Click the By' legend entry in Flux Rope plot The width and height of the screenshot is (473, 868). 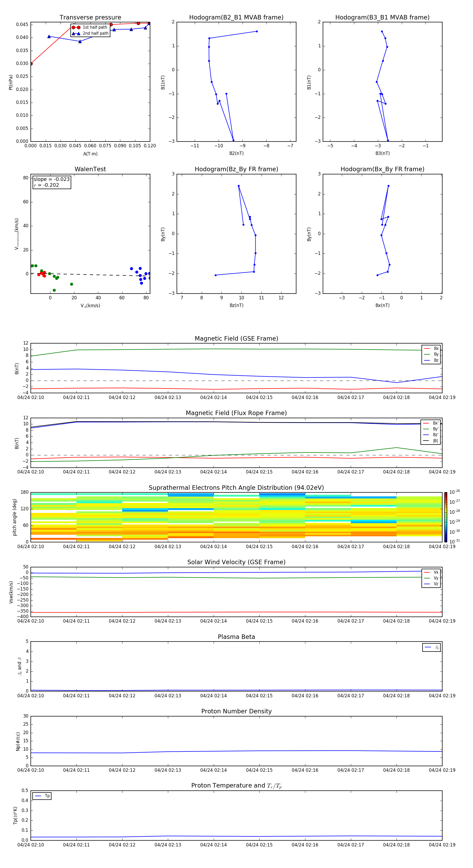tap(431, 429)
